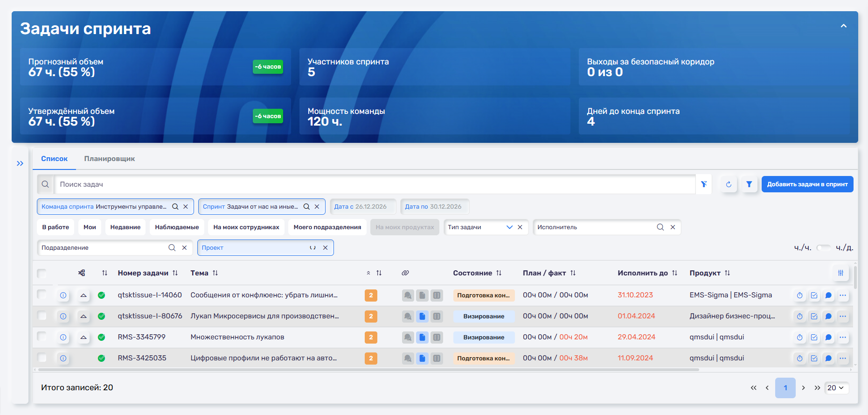The image size is (868, 415).
Task: Select the Список tab
Action: (54, 159)
